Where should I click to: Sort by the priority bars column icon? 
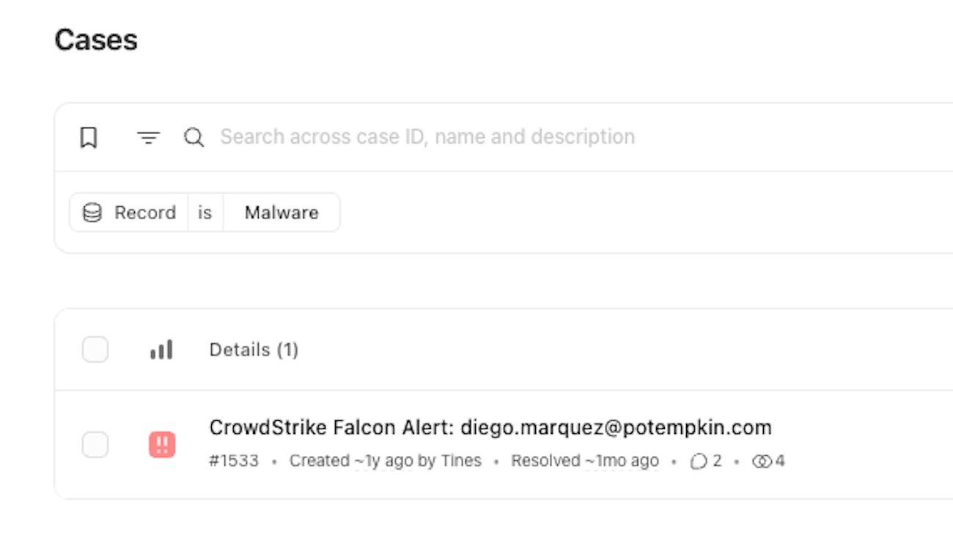(x=161, y=350)
